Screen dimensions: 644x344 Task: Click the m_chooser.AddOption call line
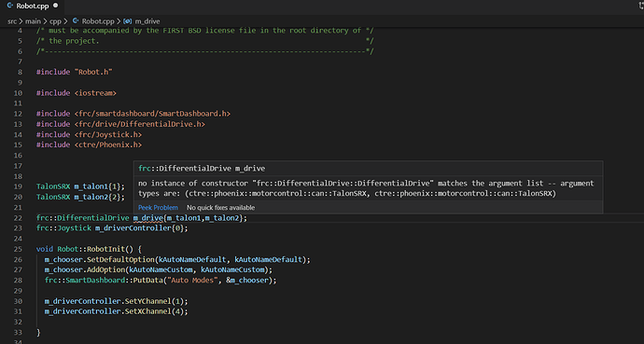click(x=159, y=269)
